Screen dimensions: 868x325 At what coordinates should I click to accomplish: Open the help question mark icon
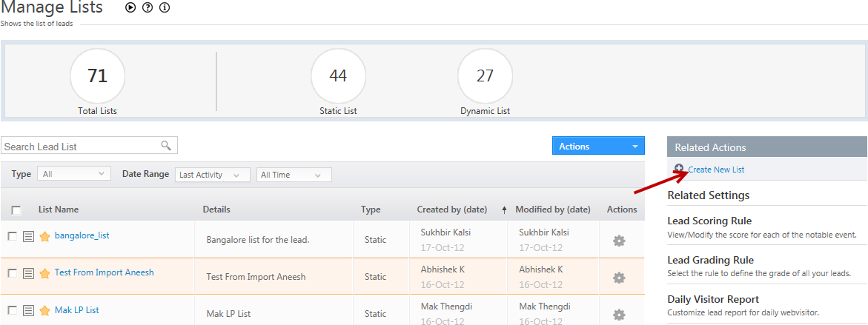(148, 8)
